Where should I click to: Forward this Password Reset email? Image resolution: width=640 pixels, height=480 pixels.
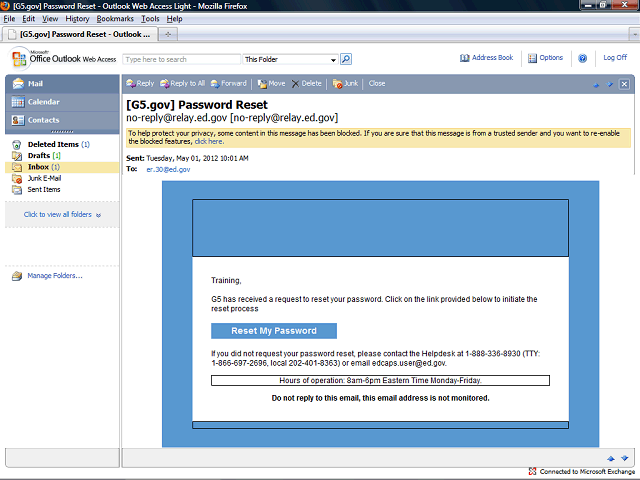229,84
